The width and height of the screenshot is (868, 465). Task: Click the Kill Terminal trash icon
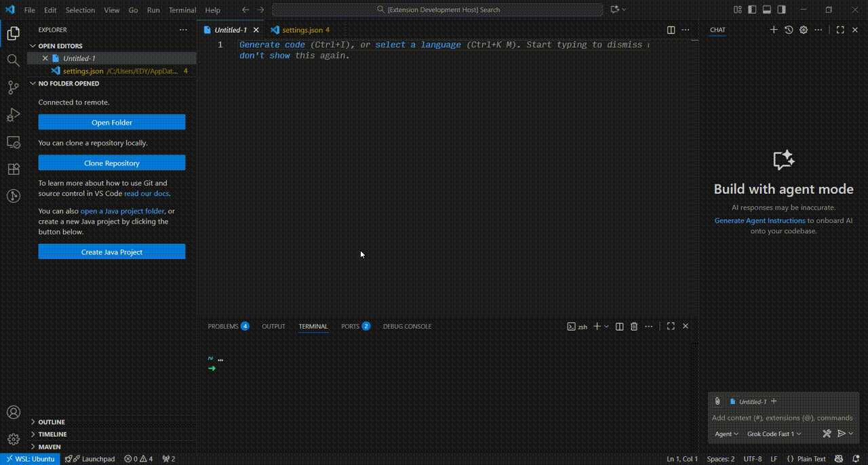[634, 327]
